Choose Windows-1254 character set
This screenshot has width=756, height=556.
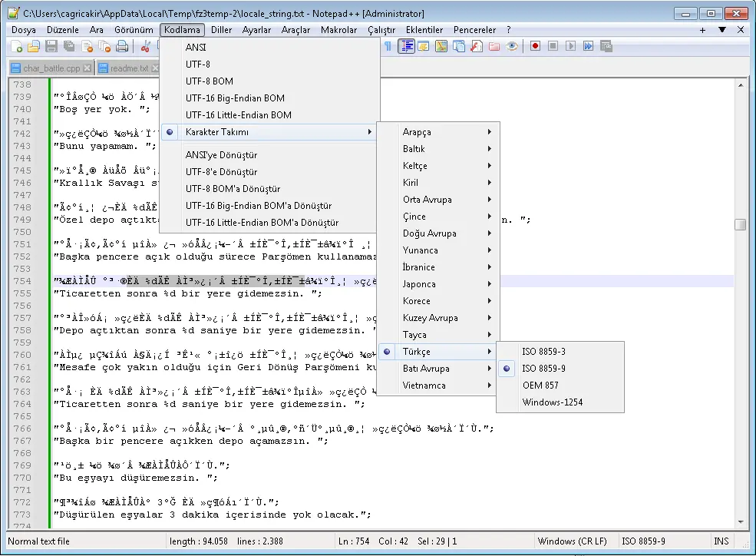(552, 402)
